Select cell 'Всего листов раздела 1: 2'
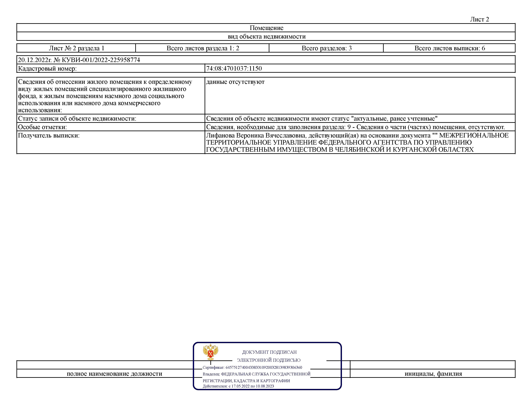Screen dimensions: 532x411 (x=202, y=48)
